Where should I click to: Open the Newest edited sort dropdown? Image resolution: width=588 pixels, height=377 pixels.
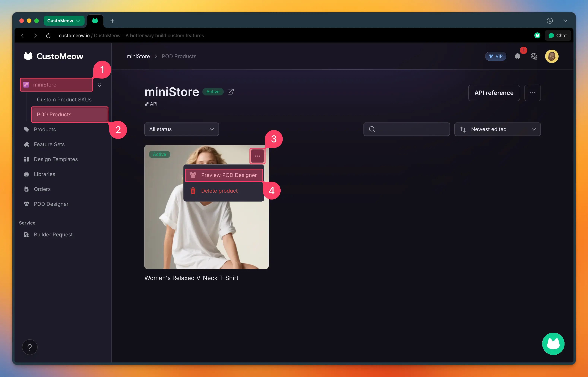(497, 129)
